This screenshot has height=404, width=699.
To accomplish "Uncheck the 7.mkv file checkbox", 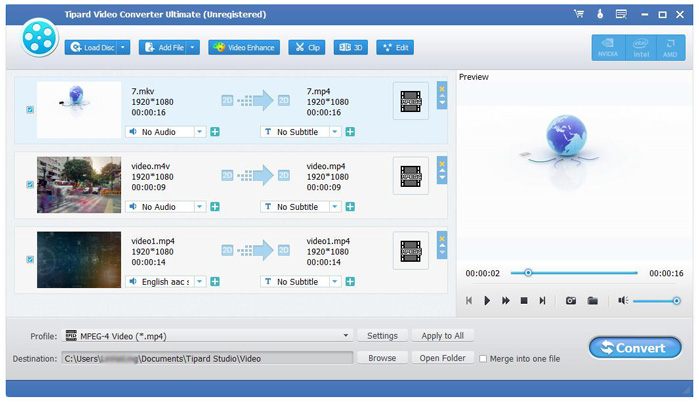I will [x=30, y=110].
